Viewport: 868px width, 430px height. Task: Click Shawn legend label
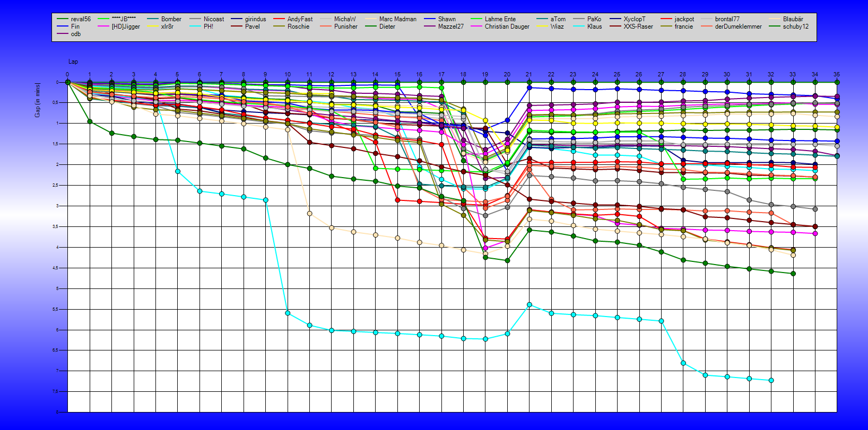(x=447, y=19)
